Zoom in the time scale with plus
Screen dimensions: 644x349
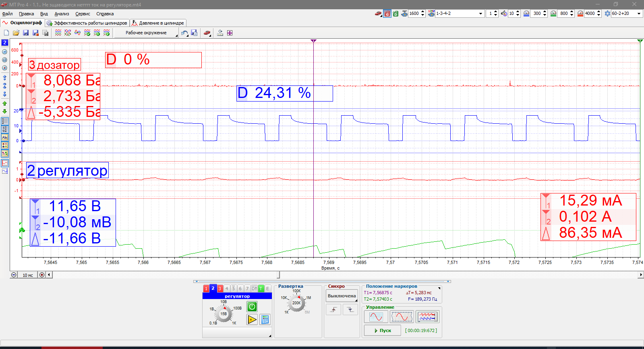coord(42,275)
